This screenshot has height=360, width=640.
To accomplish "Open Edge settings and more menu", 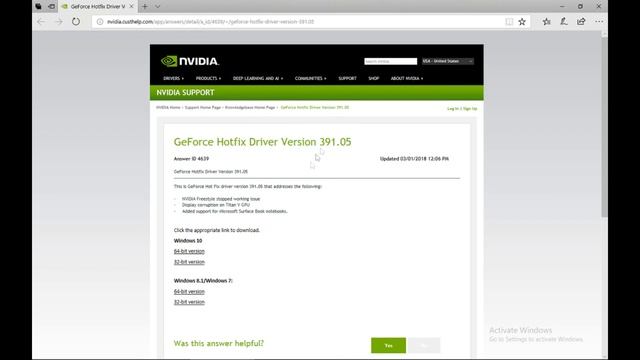I will pyautogui.click(x=599, y=22).
